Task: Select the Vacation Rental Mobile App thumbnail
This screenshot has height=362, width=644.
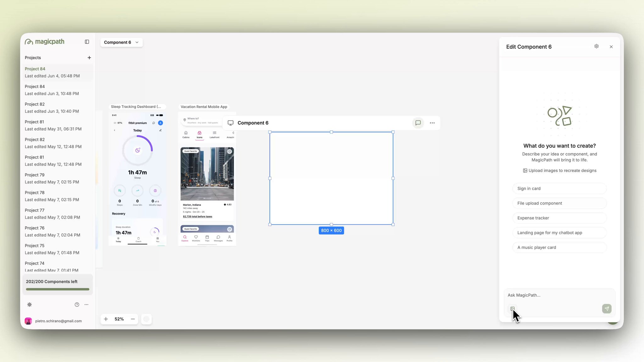Action: [x=207, y=179]
